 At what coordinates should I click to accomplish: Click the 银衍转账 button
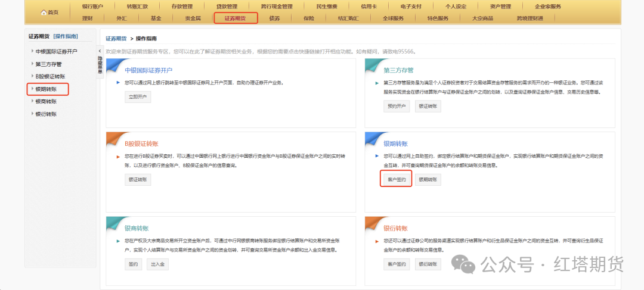[428, 264]
